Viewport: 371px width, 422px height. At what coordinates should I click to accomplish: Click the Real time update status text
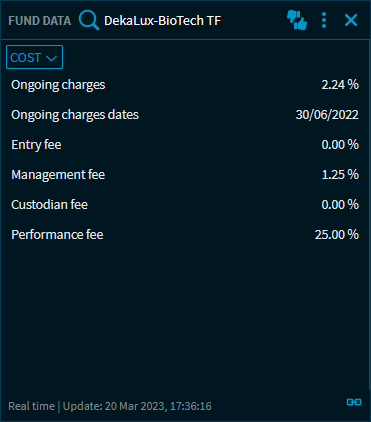pos(110,406)
